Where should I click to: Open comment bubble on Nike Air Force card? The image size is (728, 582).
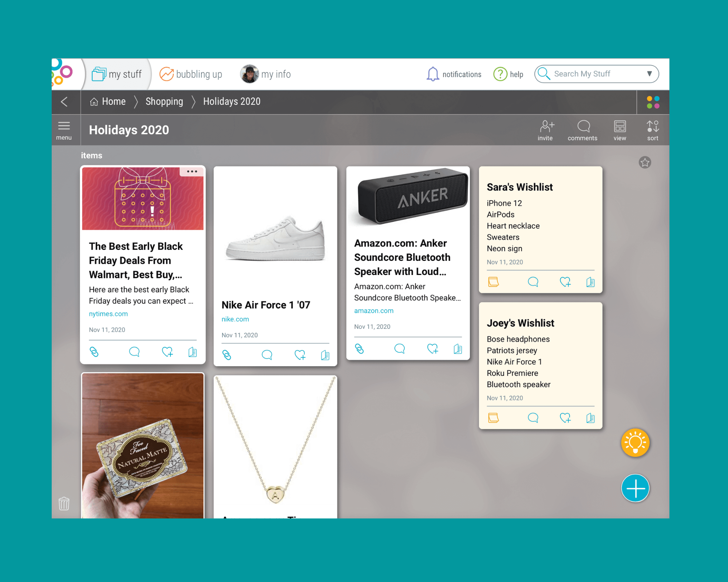coord(267,355)
